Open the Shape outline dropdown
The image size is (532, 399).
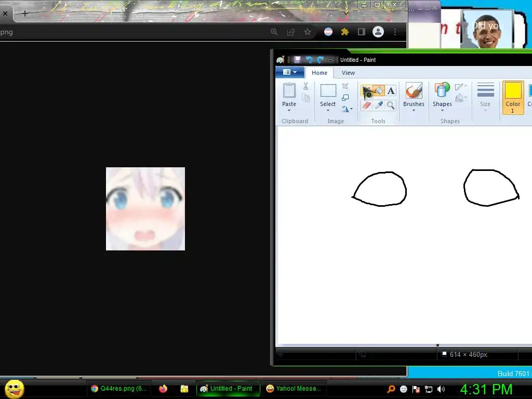point(461,87)
